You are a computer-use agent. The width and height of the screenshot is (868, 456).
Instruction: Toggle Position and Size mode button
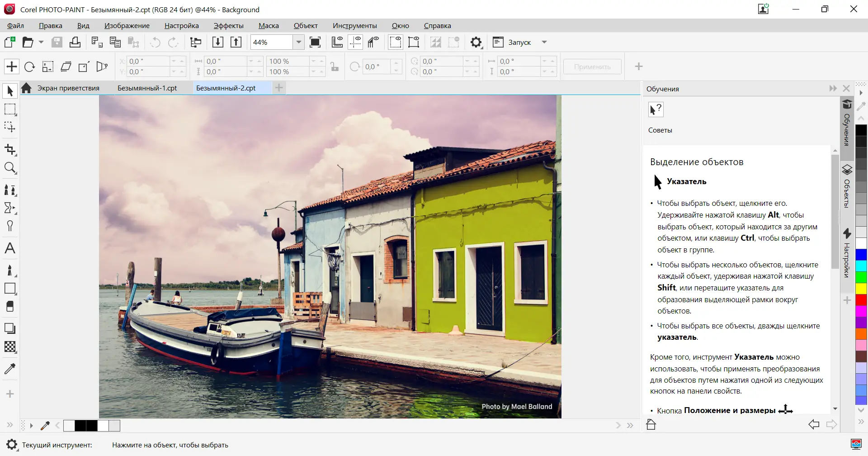click(12, 67)
